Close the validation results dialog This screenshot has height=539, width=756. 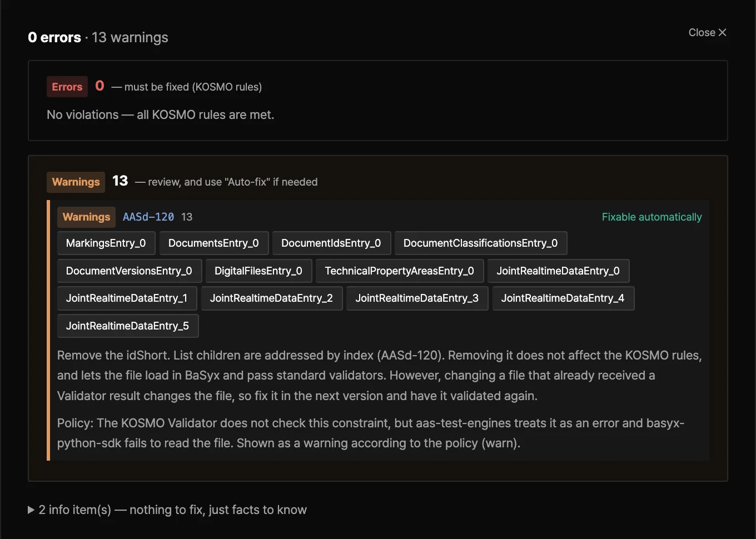click(x=707, y=32)
